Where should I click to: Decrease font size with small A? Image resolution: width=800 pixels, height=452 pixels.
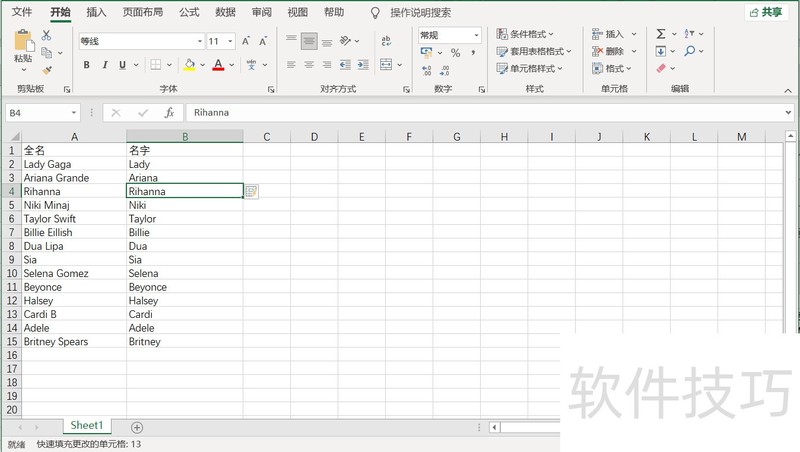263,41
